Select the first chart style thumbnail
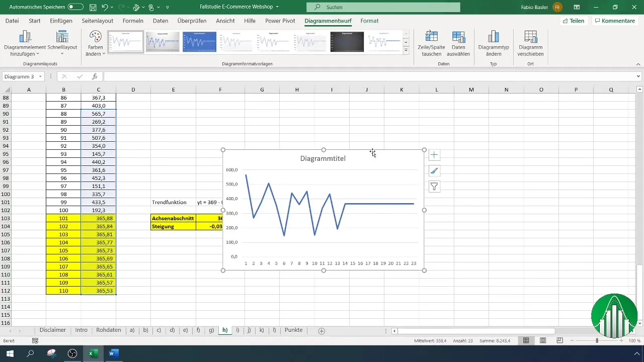644x362 pixels. tap(126, 42)
